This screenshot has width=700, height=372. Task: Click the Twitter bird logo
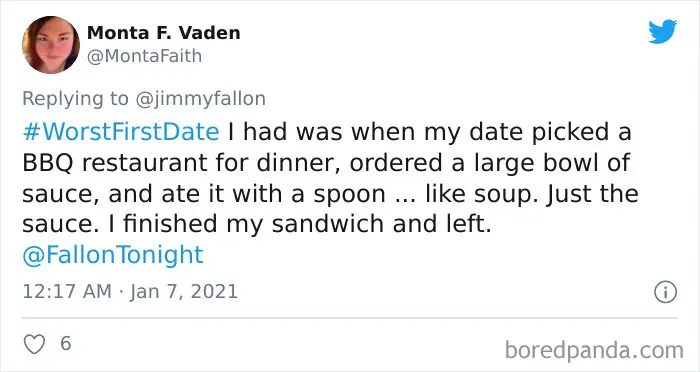[662, 31]
